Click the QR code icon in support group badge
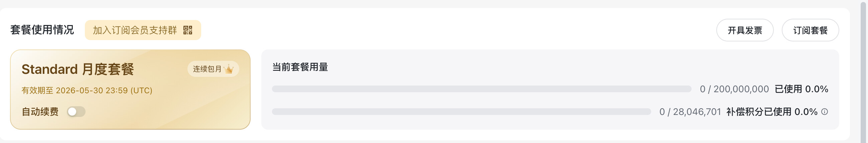Viewport: 868px width, 143px height. click(188, 30)
